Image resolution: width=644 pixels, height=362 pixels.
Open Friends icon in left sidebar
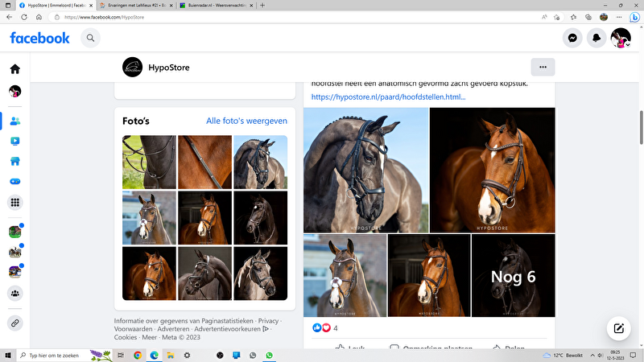(x=15, y=121)
